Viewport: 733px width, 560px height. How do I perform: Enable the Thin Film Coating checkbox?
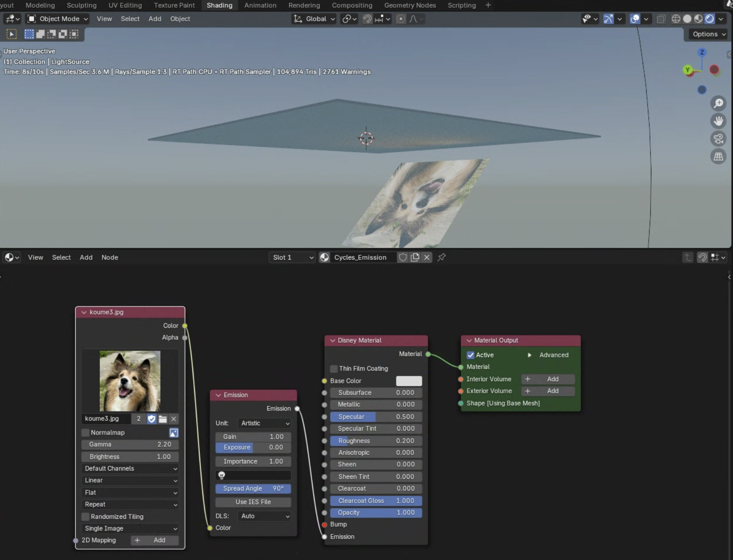334,369
